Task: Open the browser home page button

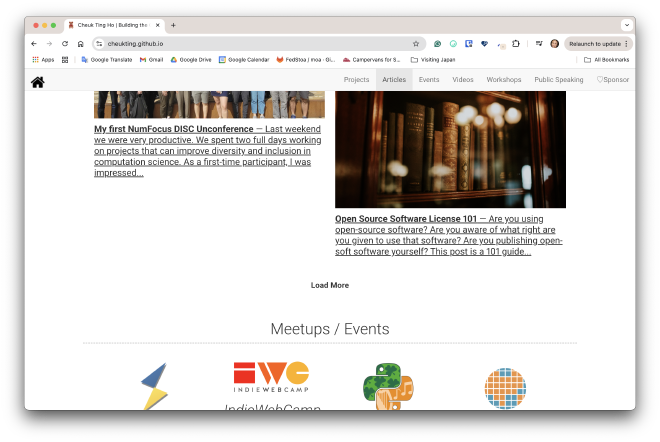Action: click(80, 44)
